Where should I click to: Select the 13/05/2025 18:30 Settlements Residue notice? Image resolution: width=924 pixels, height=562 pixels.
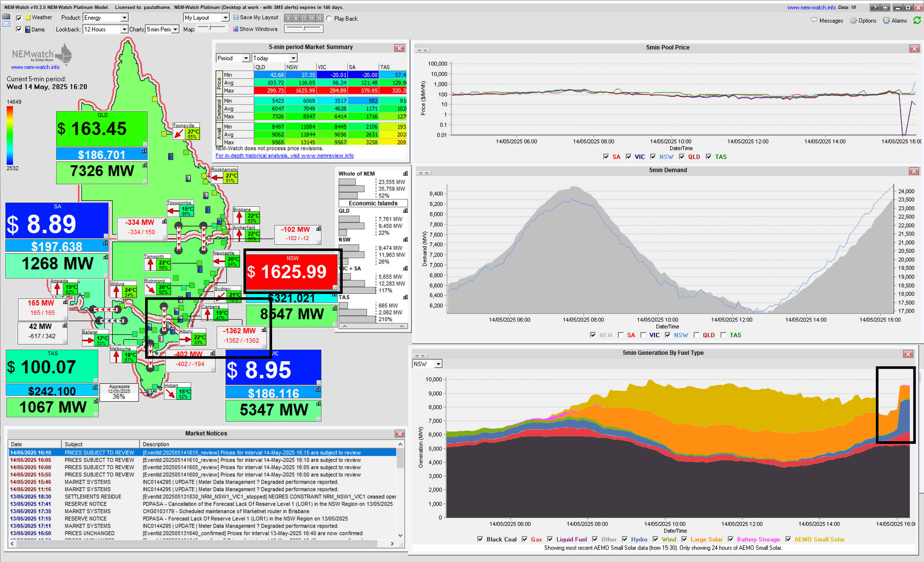click(x=202, y=496)
